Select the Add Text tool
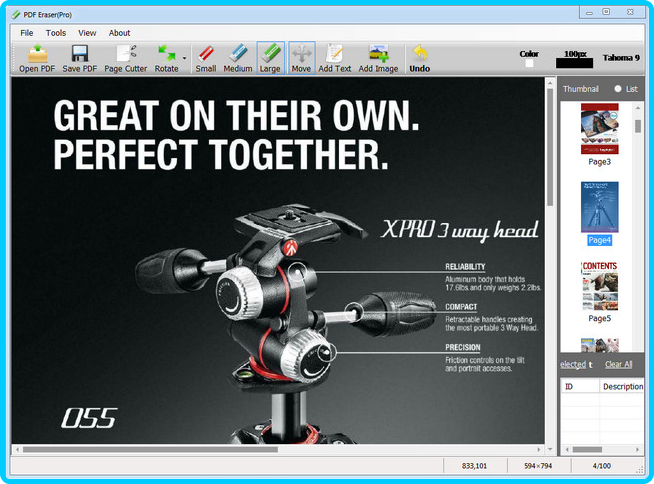654x484 pixels. coord(335,58)
